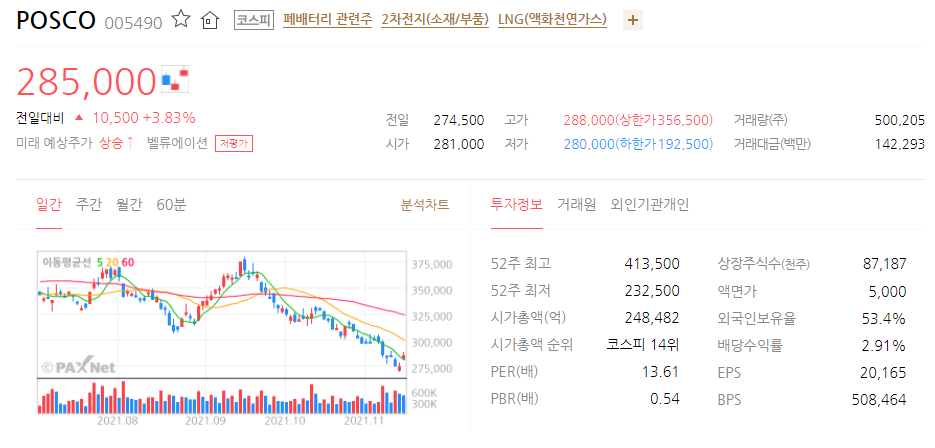Click the 코스피 14위 ranking value

tap(643, 345)
